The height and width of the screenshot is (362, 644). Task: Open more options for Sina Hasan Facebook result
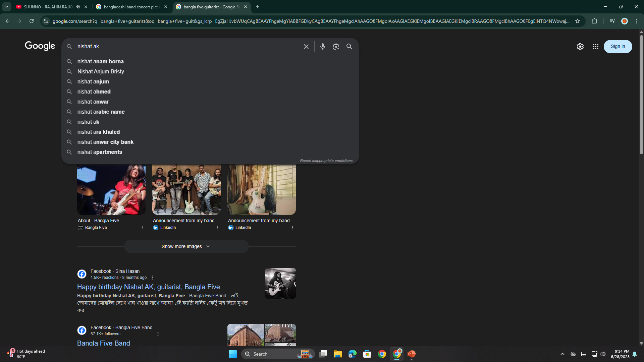pos(152,278)
